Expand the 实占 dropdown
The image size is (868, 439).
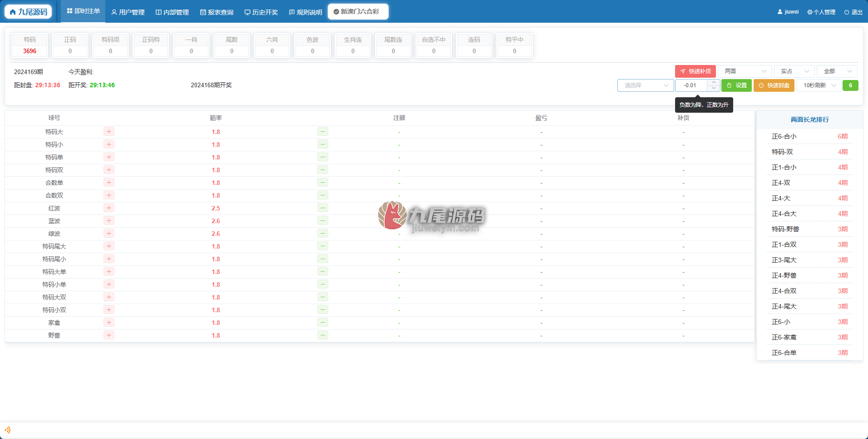[794, 71]
